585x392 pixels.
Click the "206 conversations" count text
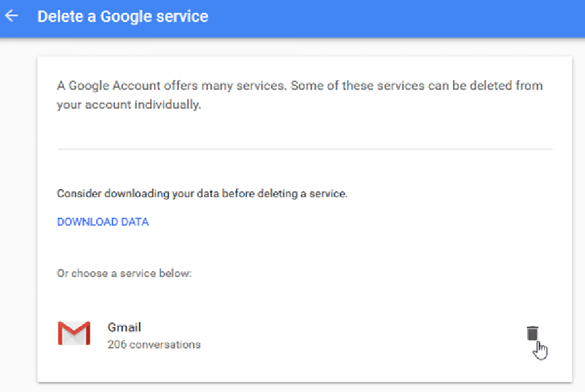(153, 345)
